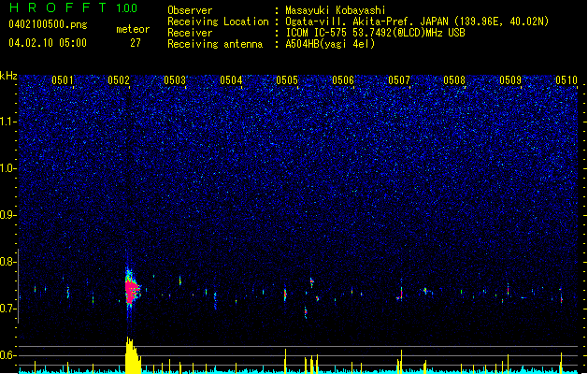
Task: Click the 'Receiving Location' label
Action: (218, 22)
